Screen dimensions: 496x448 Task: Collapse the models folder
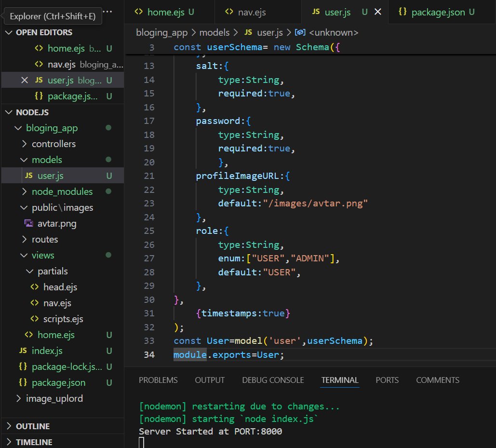24,160
